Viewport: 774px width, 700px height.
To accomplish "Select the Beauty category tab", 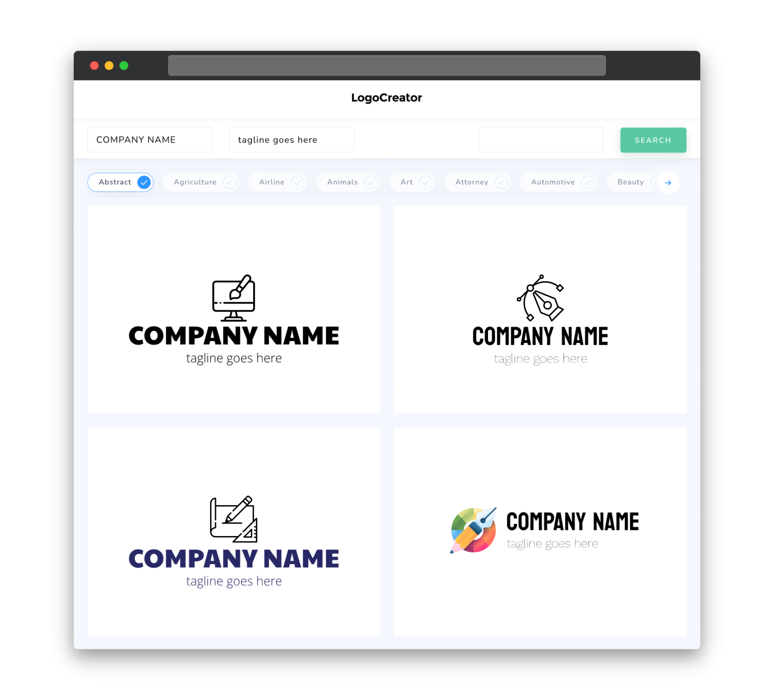I will [x=631, y=182].
